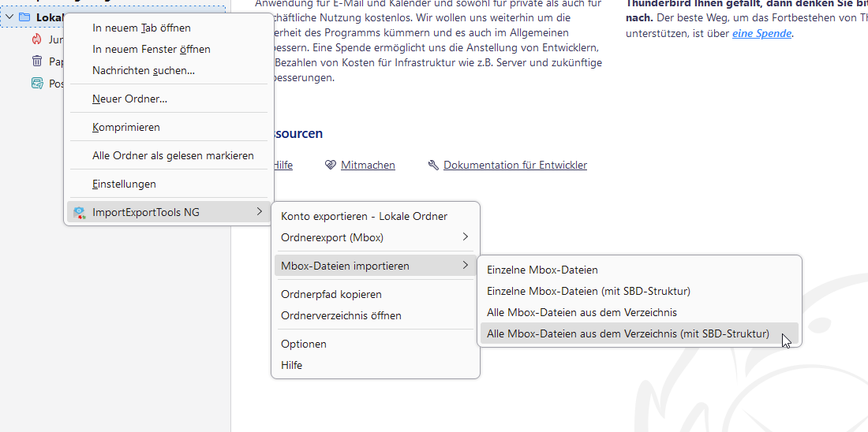The image size is (868, 432).
Task: Open the Dokumentation für Entwickler link
Action: [514, 165]
